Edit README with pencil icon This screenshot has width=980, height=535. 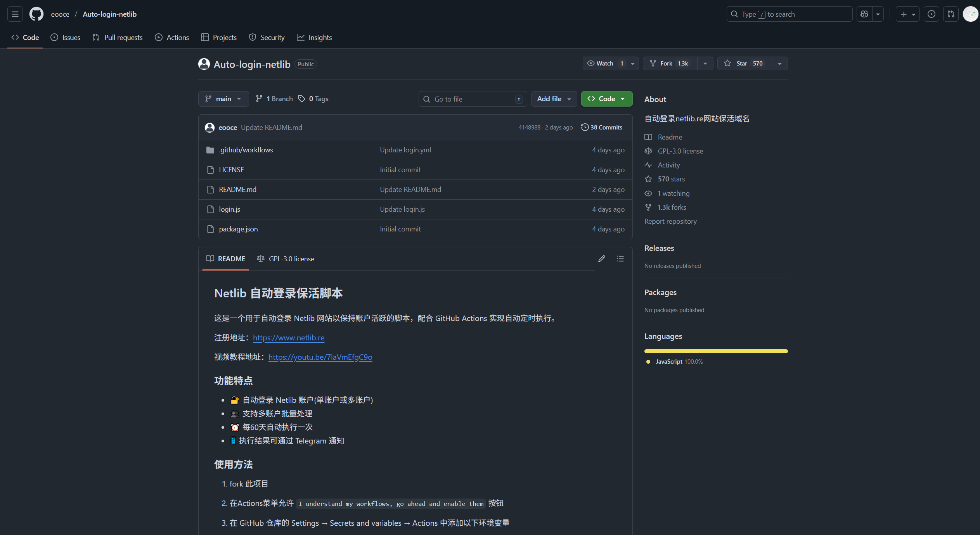[601, 259]
